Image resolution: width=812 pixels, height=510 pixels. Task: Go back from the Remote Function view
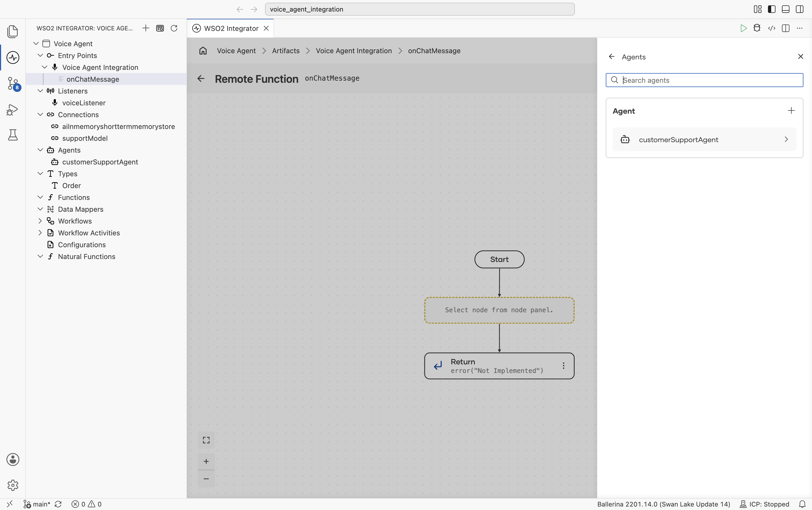tap(201, 78)
